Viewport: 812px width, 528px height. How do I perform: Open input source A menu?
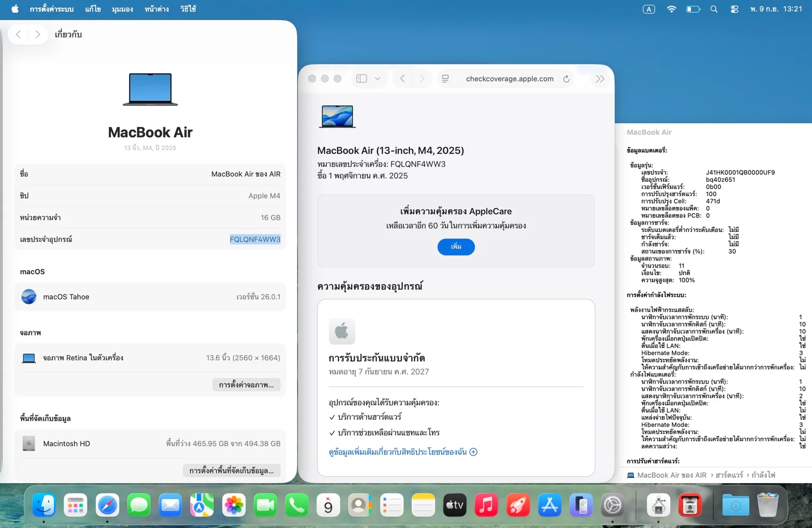[x=649, y=9]
